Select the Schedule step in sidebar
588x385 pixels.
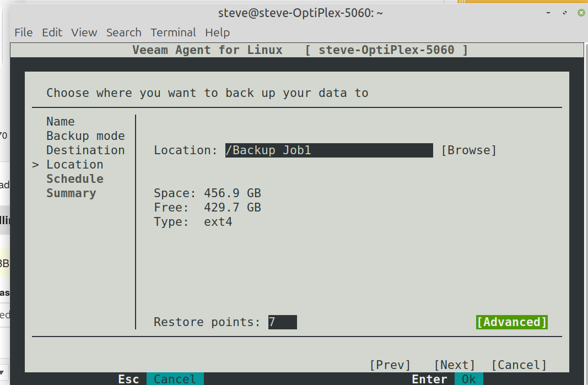pyautogui.click(x=75, y=179)
